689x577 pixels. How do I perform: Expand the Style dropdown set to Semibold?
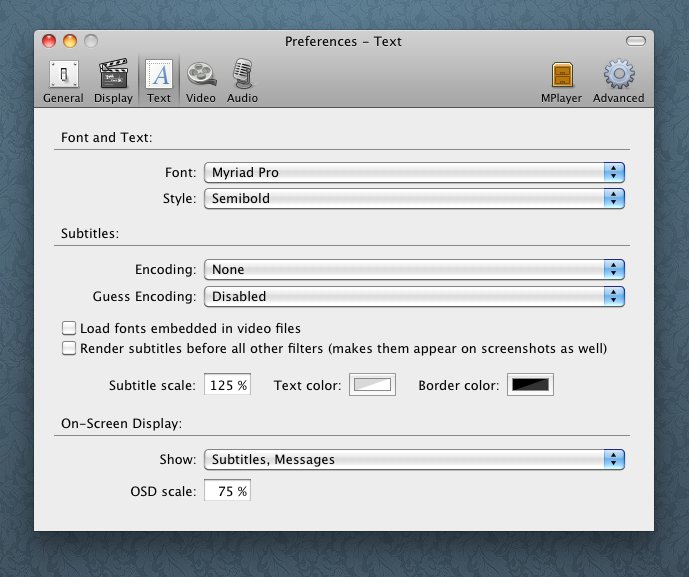pos(414,198)
